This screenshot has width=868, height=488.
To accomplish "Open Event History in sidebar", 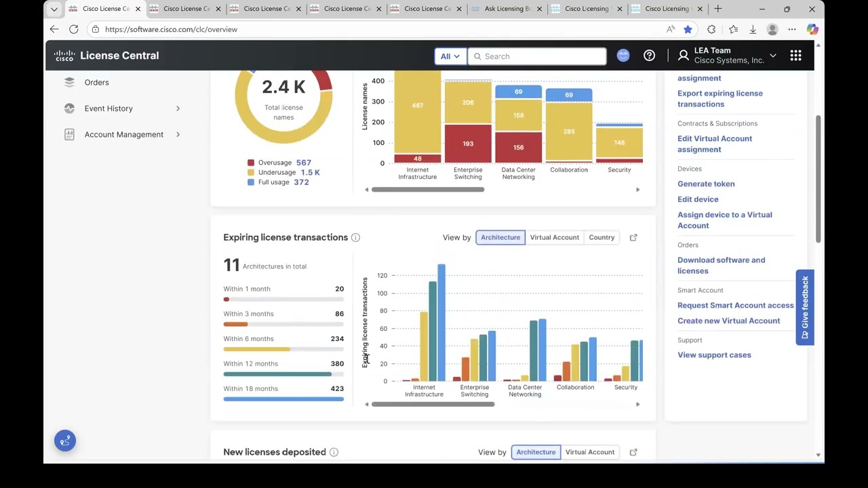I will click(x=108, y=108).
